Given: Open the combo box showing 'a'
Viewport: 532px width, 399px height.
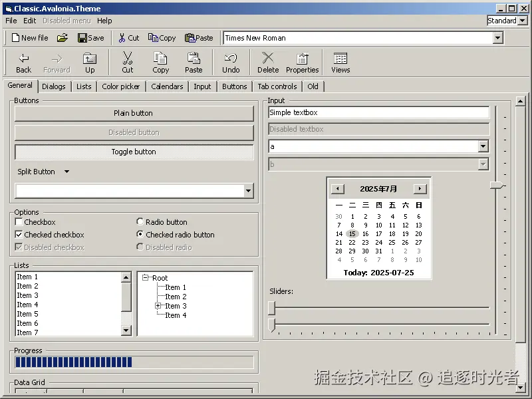Looking at the screenshot, I should tap(483, 146).
